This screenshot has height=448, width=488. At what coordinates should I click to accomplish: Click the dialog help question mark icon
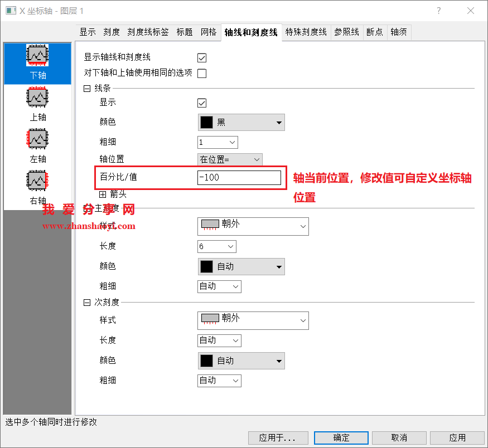438,11
